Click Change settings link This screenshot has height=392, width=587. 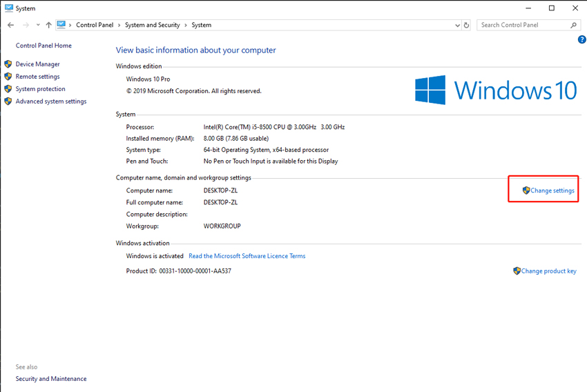(552, 190)
